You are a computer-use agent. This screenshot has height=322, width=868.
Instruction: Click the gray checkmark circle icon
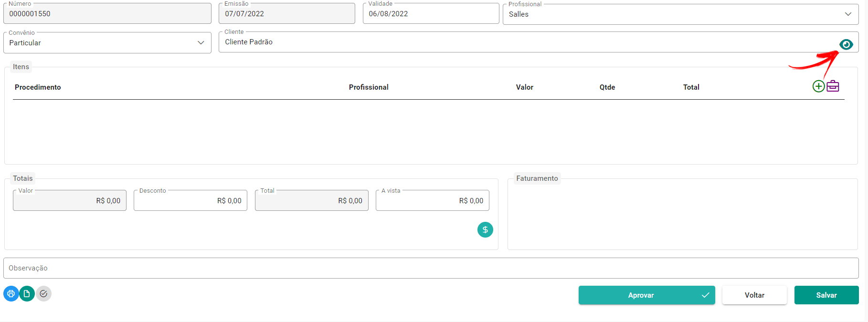coord(43,293)
